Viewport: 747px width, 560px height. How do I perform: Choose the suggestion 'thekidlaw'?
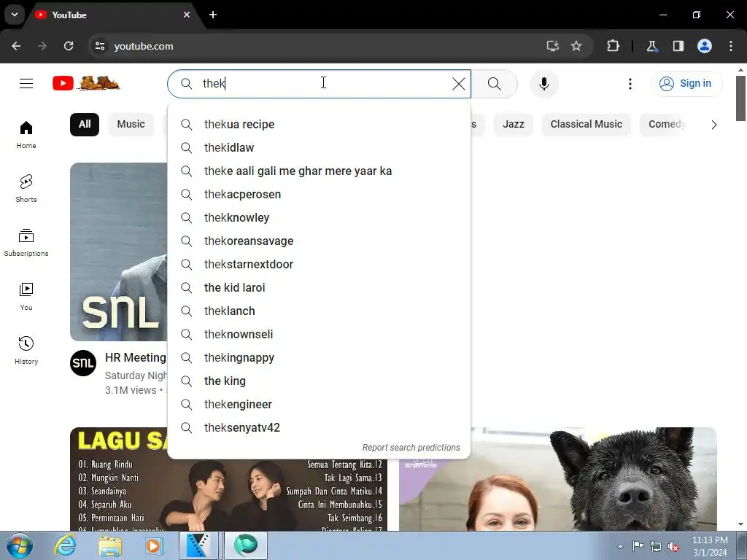[320, 147]
